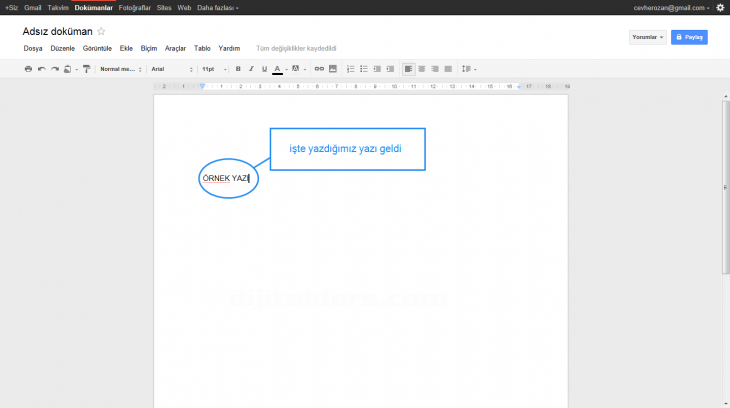Click the print icon in toolbar

point(28,69)
